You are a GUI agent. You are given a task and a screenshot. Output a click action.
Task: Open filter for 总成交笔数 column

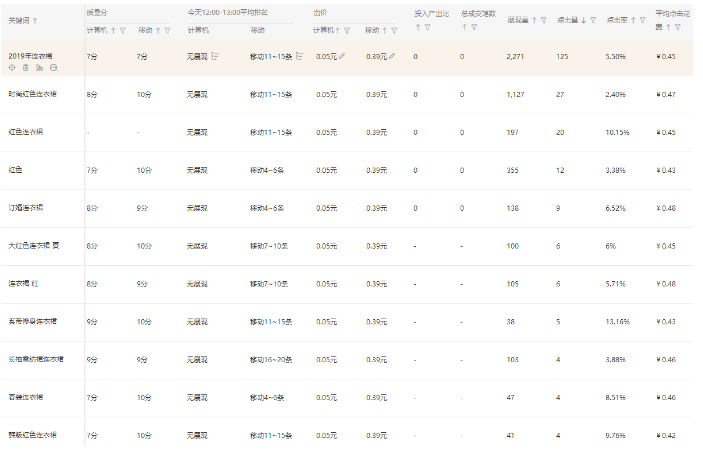(x=474, y=28)
